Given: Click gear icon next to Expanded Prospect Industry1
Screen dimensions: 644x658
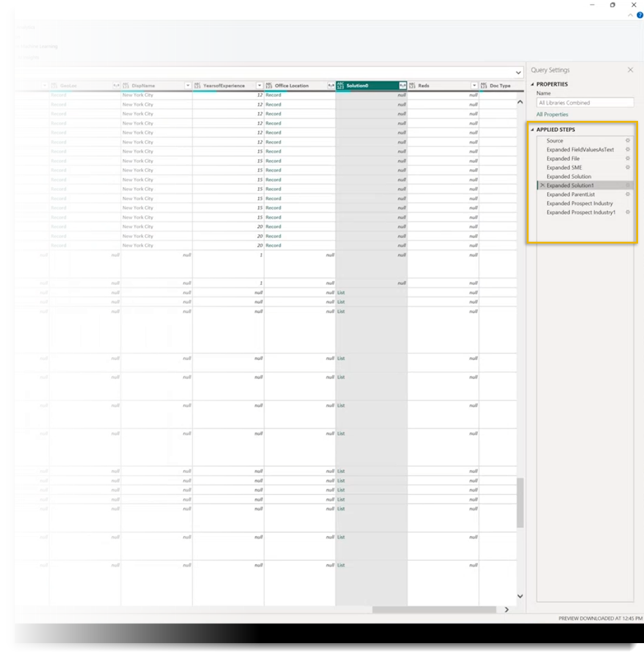Looking at the screenshot, I should pyautogui.click(x=627, y=213).
